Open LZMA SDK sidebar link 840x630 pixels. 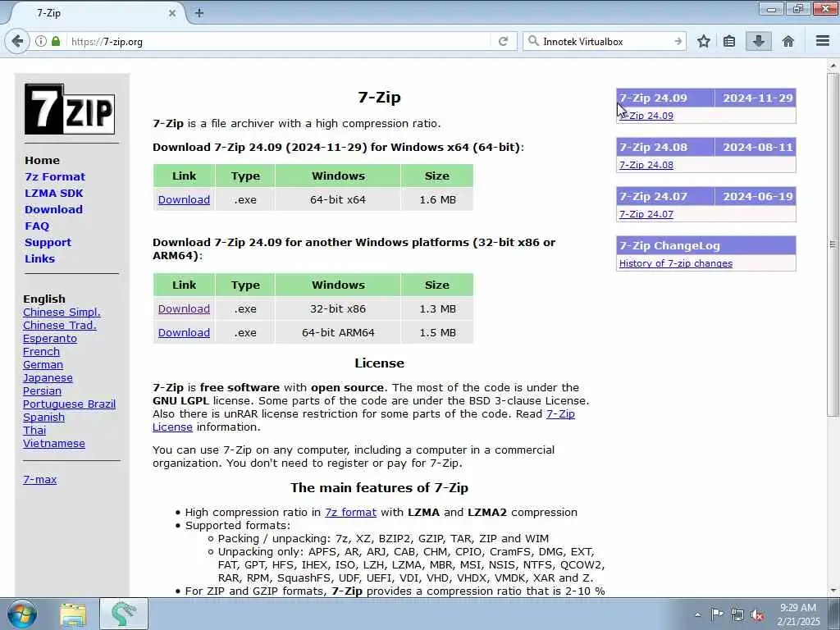pyautogui.click(x=53, y=194)
